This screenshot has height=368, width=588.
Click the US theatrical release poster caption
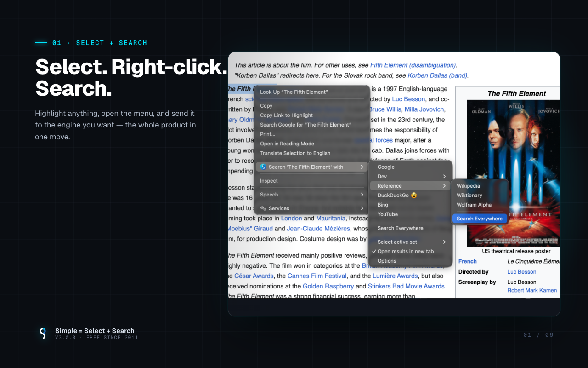pyautogui.click(x=516, y=251)
